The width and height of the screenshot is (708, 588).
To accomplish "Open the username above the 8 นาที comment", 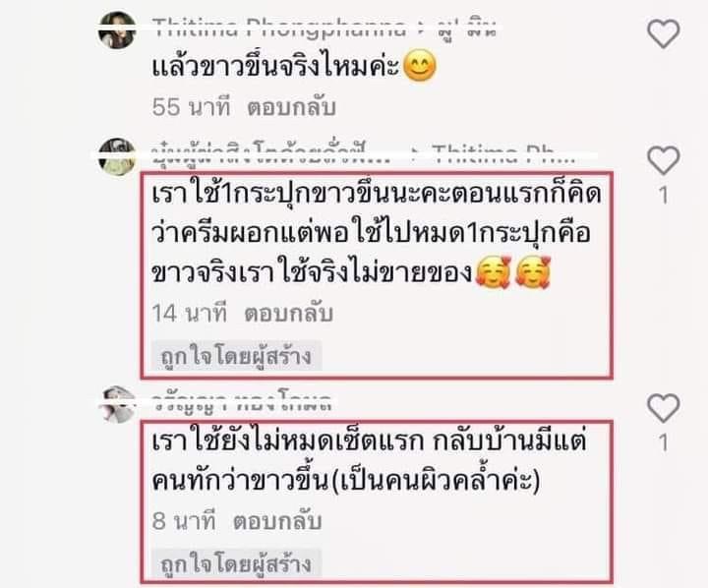I will tap(242, 402).
